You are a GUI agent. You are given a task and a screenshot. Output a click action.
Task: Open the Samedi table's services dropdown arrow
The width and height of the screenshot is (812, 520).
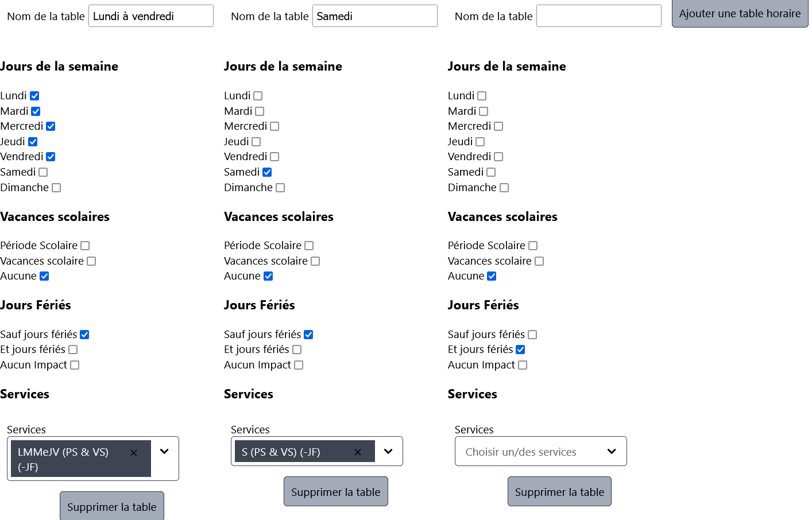[x=388, y=452]
